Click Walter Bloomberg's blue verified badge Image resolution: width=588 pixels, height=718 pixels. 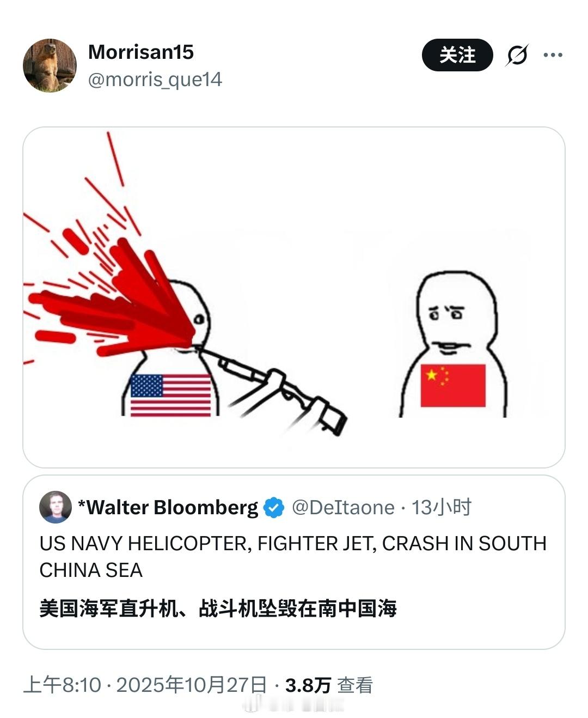point(274,508)
